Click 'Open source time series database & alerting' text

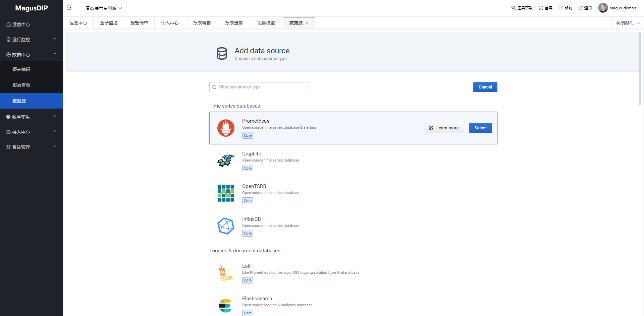point(279,128)
